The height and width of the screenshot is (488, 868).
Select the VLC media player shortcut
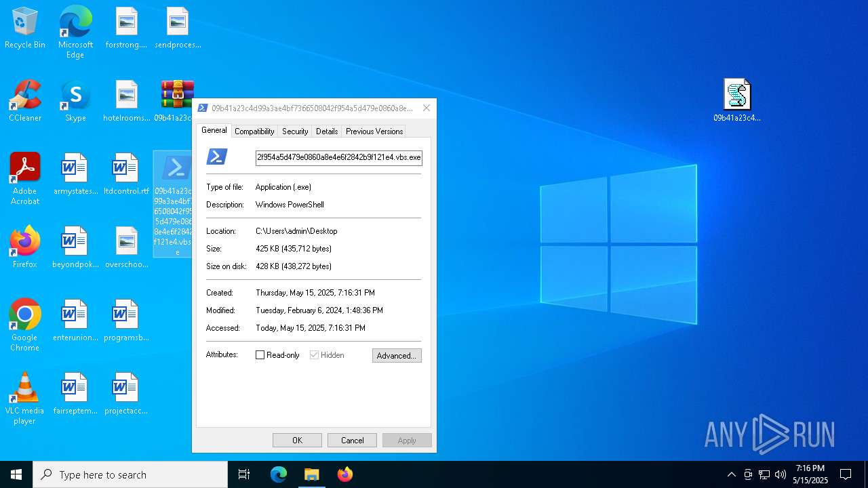click(25, 399)
